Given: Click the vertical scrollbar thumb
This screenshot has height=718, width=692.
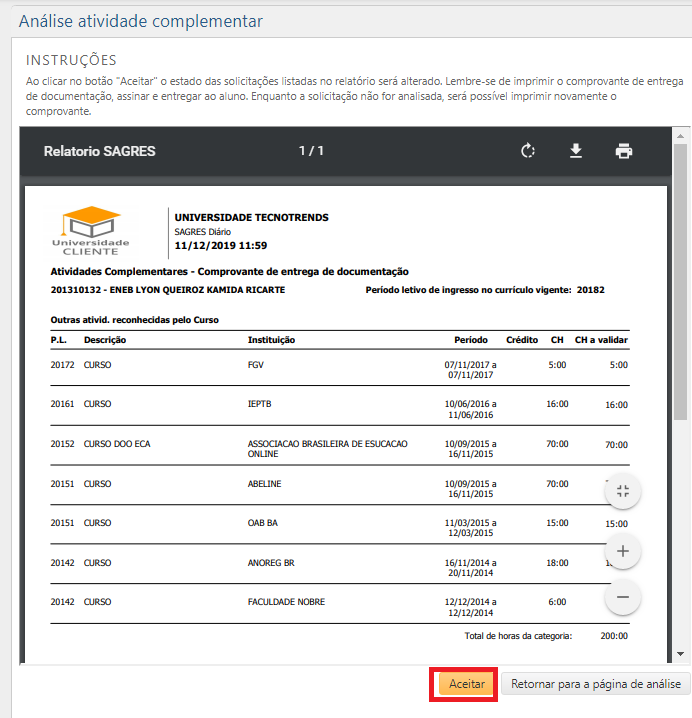Looking at the screenshot, I should (680, 280).
